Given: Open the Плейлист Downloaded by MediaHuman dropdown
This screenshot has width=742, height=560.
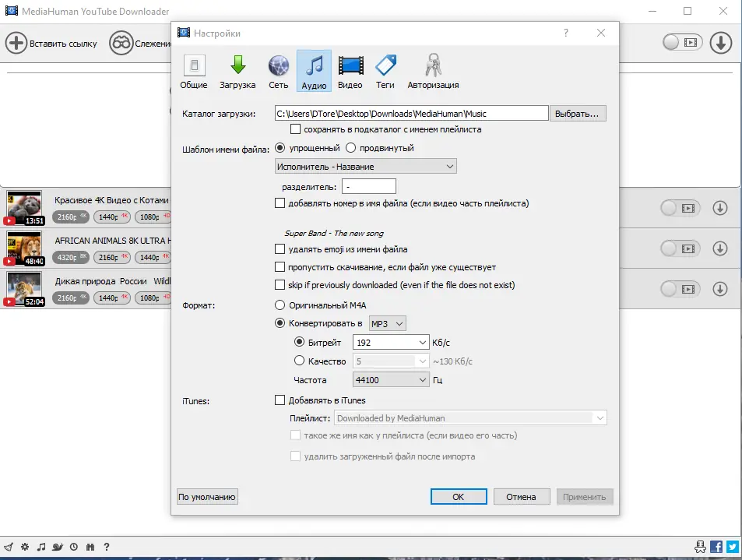Looking at the screenshot, I should click(x=470, y=418).
